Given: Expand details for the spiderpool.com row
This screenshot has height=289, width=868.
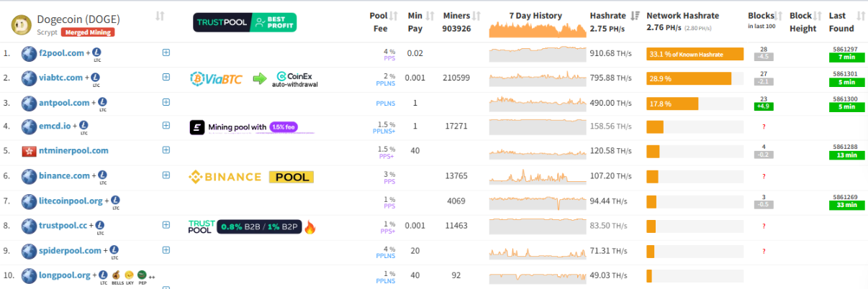Looking at the screenshot, I should coord(166,250).
